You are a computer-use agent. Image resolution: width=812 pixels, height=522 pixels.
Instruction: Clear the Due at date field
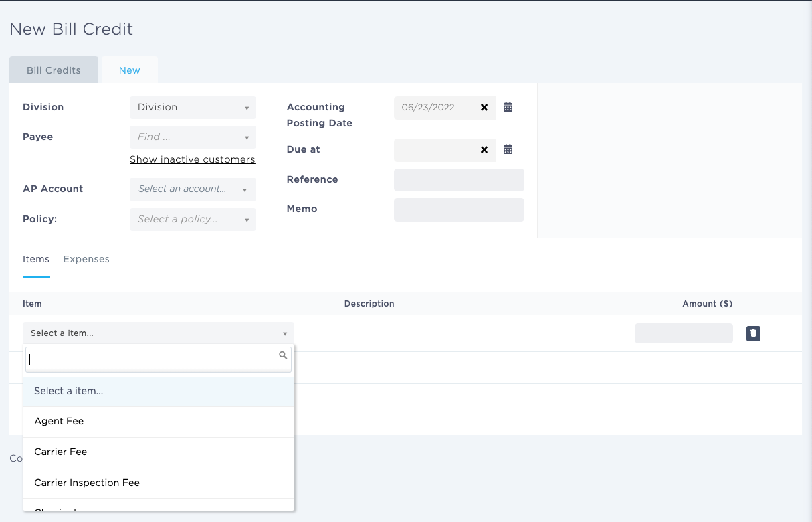(x=484, y=150)
